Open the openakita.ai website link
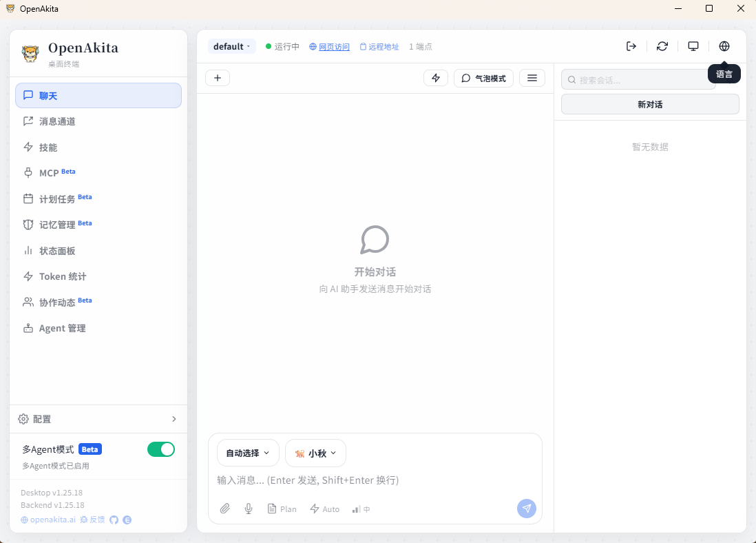756x543 pixels. (x=48, y=520)
